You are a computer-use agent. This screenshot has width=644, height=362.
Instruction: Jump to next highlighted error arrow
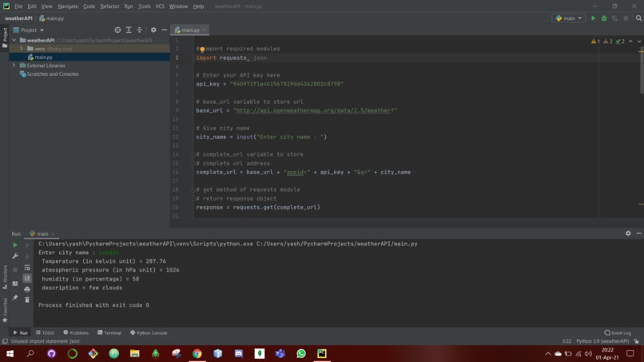638,42
